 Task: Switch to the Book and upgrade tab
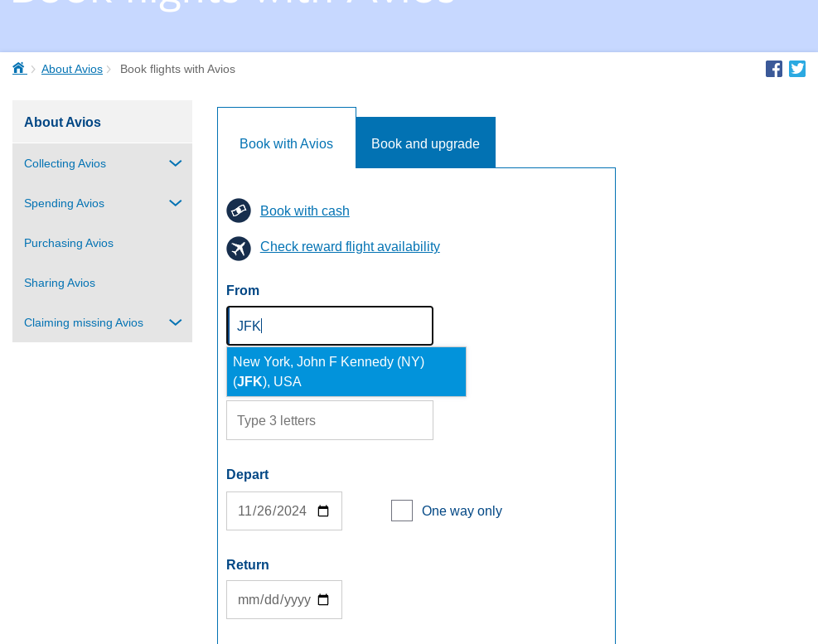tap(425, 143)
